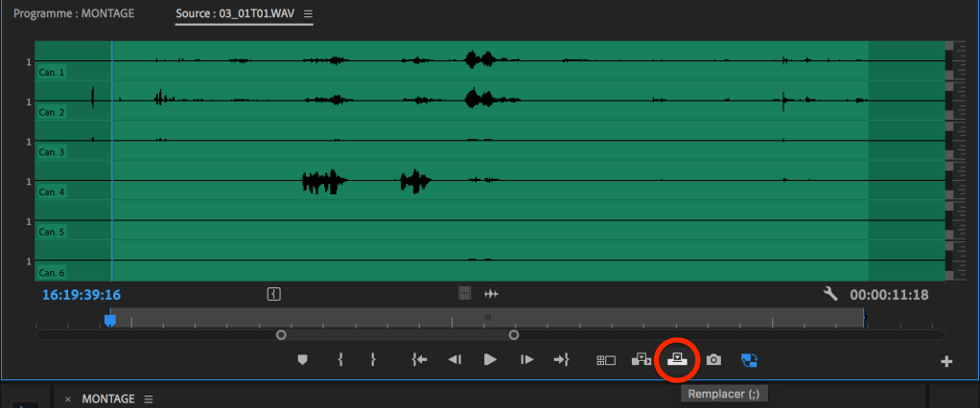The image size is (980, 408).
Task: Click the blue 16:19:39:16 timecode field
Action: click(x=82, y=295)
